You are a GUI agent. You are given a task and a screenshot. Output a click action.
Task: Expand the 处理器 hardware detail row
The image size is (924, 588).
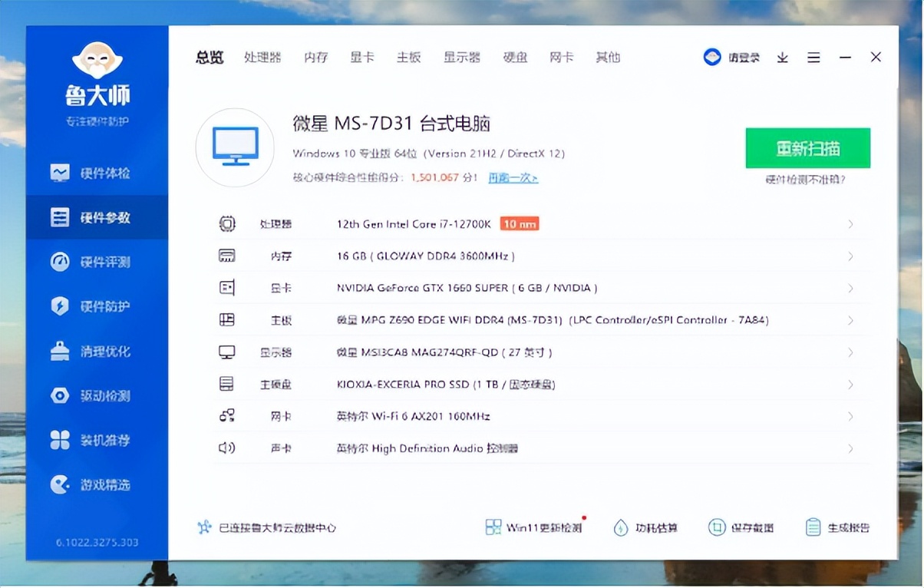tap(537, 223)
